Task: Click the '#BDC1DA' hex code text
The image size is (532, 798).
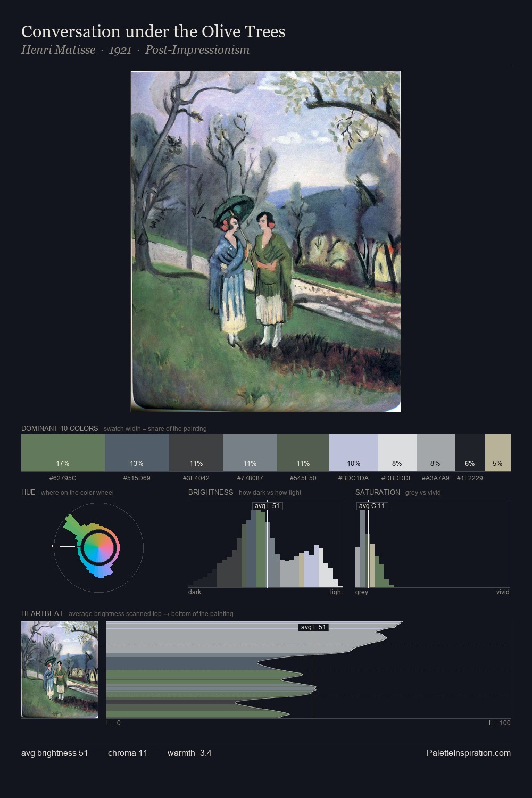Action: point(353,478)
